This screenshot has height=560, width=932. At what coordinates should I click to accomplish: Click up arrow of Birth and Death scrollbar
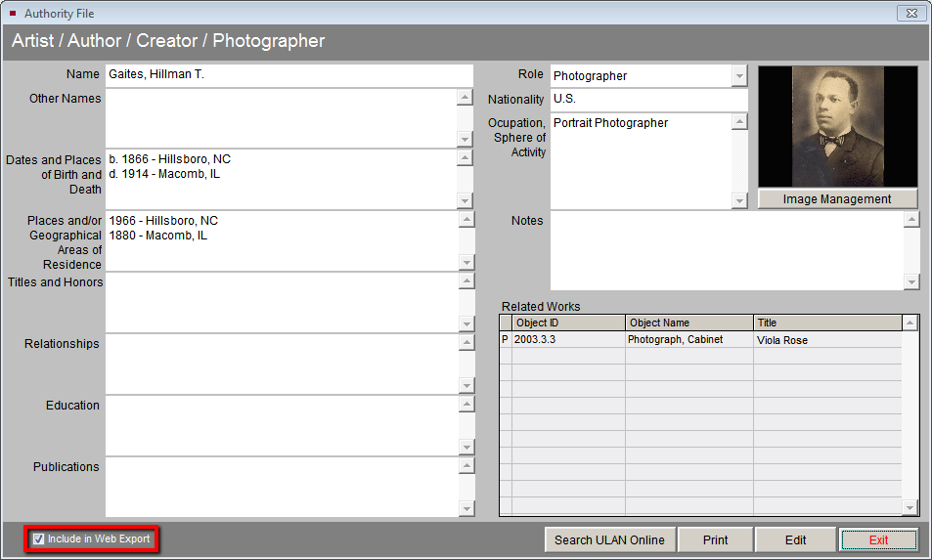(x=465, y=158)
